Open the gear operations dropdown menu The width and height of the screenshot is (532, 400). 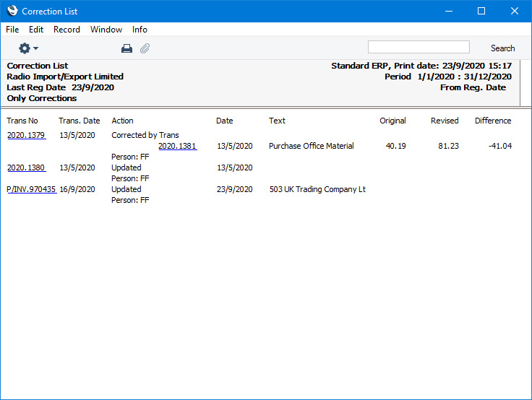[28, 48]
